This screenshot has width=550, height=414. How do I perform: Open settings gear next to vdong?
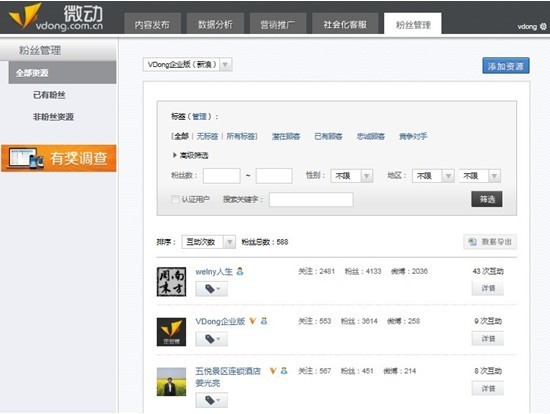tap(543, 26)
